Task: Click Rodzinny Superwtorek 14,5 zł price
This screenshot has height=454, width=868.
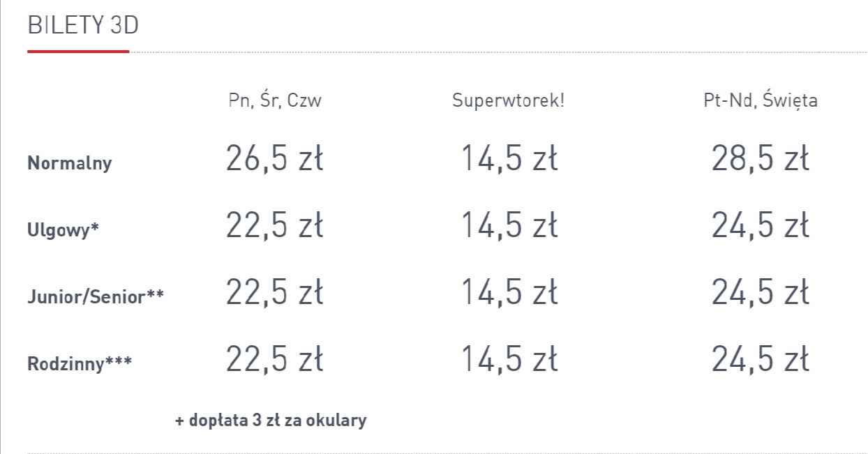Action: 509,359
